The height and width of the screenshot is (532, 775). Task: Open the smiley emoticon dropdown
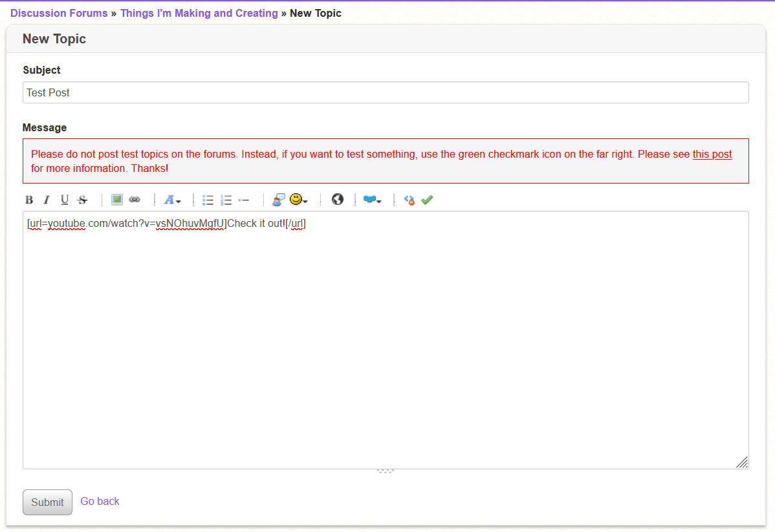coord(298,200)
